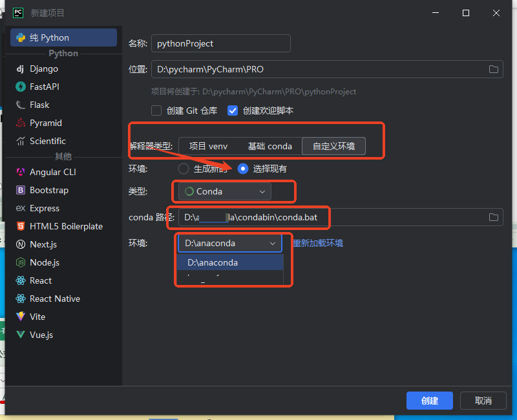Close the 新建项目 dialog
This screenshot has height=420, width=517.
496,13
